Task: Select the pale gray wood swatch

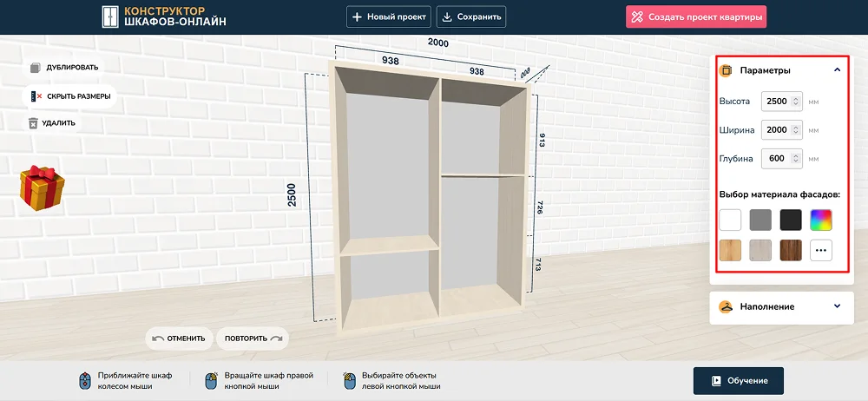Action: coord(760,250)
